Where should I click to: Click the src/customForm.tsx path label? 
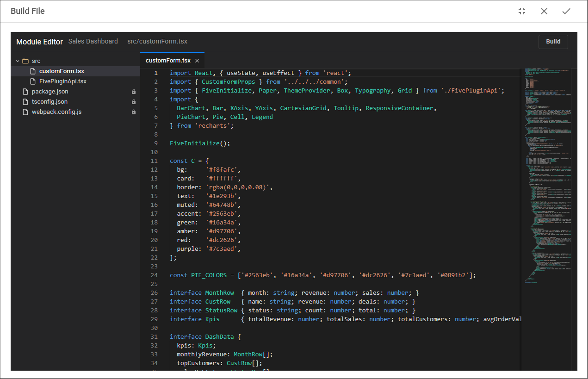(x=157, y=41)
